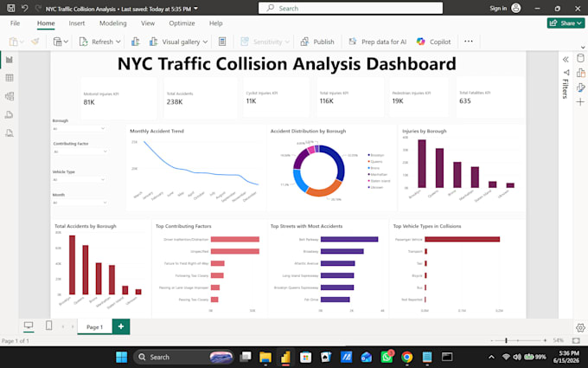588x368 pixels.
Task: Expand the Refresh dropdown arrow
Action: pyautogui.click(x=118, y=42)
